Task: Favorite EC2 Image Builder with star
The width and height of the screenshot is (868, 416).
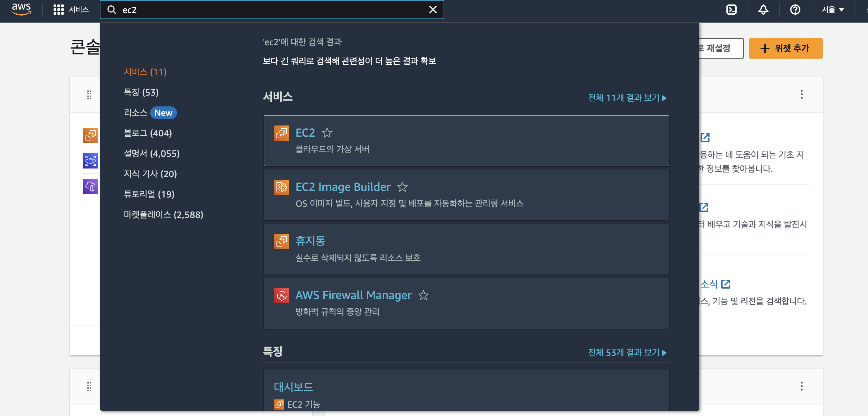Action: coord(402,187)
